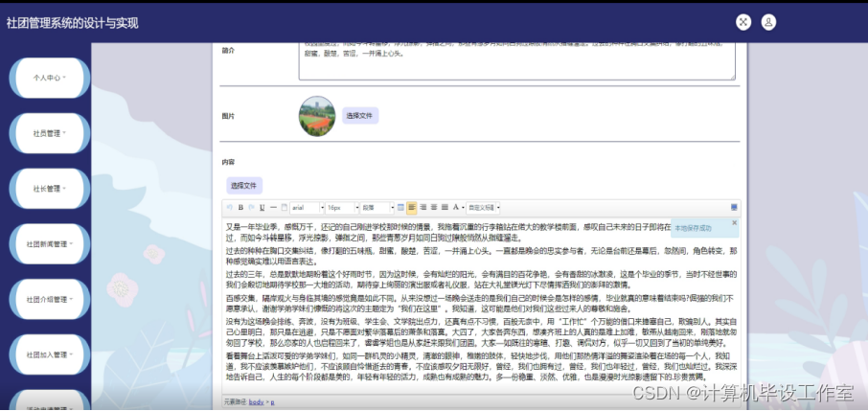Expand the 个人中心 sidebar menu
This screenshot has width=868, height=411.
coord(50,78)
